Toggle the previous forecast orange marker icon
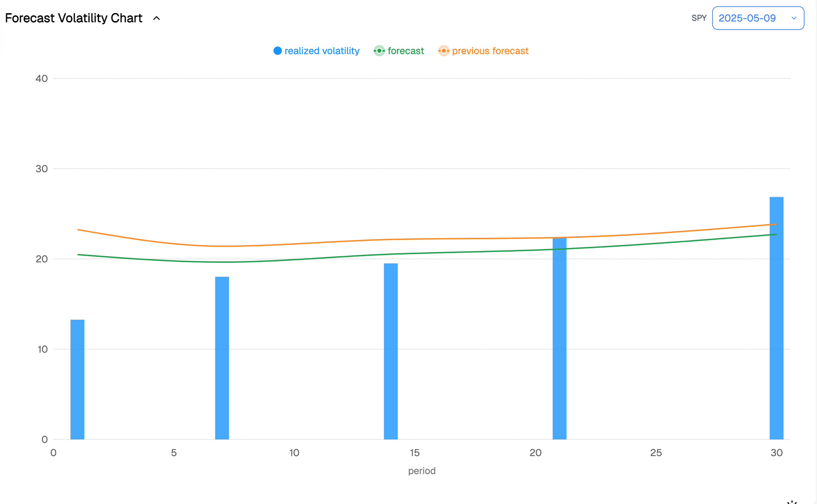Viewport: 817px width, 504px height. click(444, 51)
